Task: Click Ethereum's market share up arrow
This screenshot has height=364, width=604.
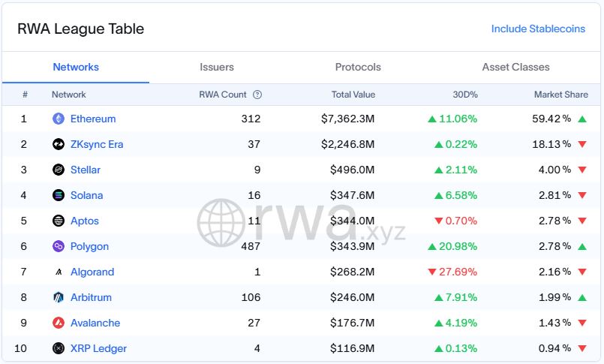Action: tap(582, 119)
